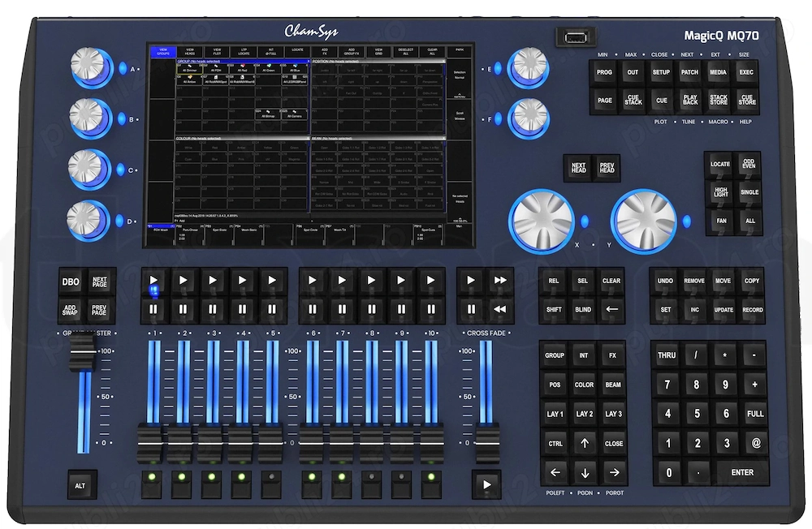Screen dimensions: 812x529
Task: Tap the CLEAR ALL soft button
Action: (x=433, y=52)
